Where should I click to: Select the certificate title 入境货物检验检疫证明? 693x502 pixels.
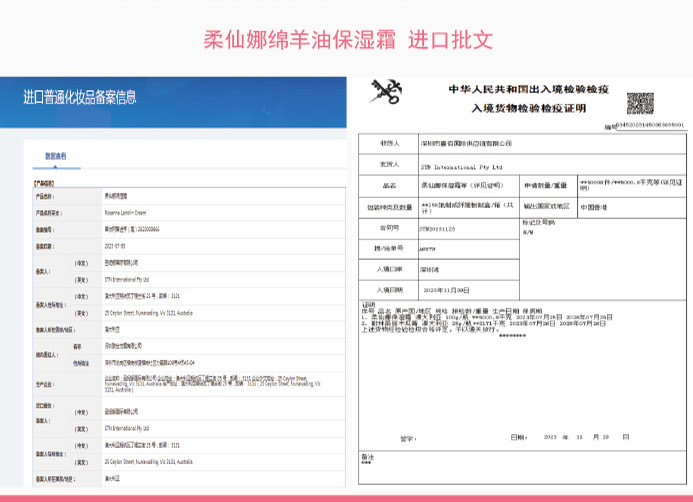[x=529, y=108]
